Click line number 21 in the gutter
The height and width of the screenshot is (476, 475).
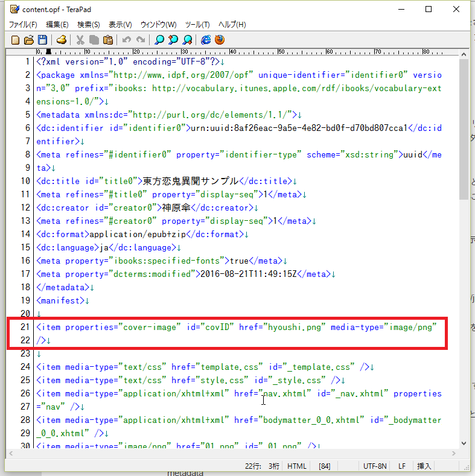pyautogui.click(x=25, y=327)
